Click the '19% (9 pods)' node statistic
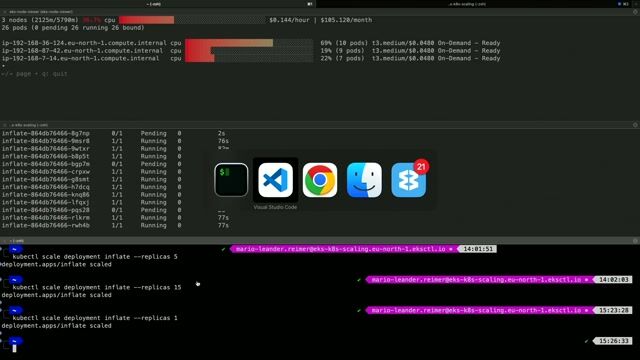The height and width of the screenshot is (360, 640). click(x=342, y=51)
